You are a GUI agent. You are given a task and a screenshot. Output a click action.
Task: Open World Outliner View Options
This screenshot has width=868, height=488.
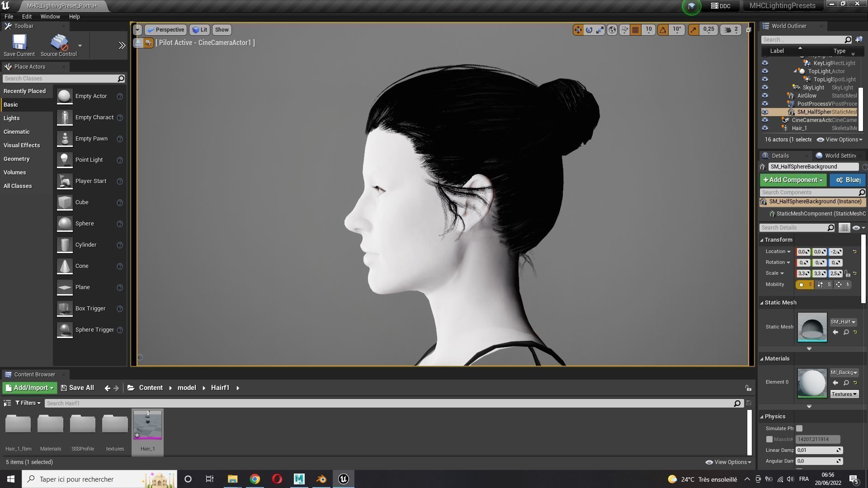(x=840, y=140)
